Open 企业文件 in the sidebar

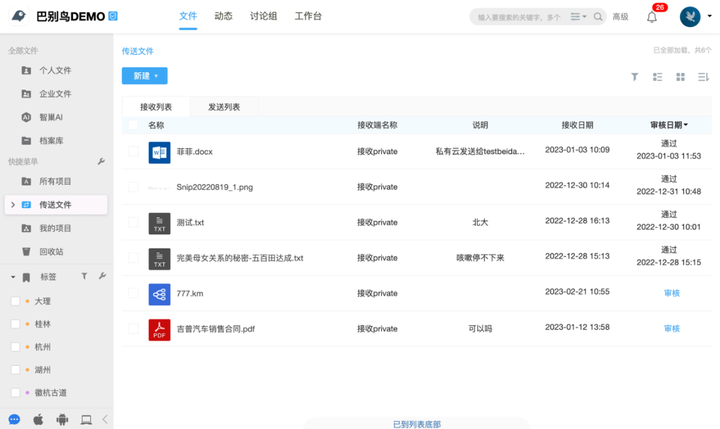coord(55,94)
